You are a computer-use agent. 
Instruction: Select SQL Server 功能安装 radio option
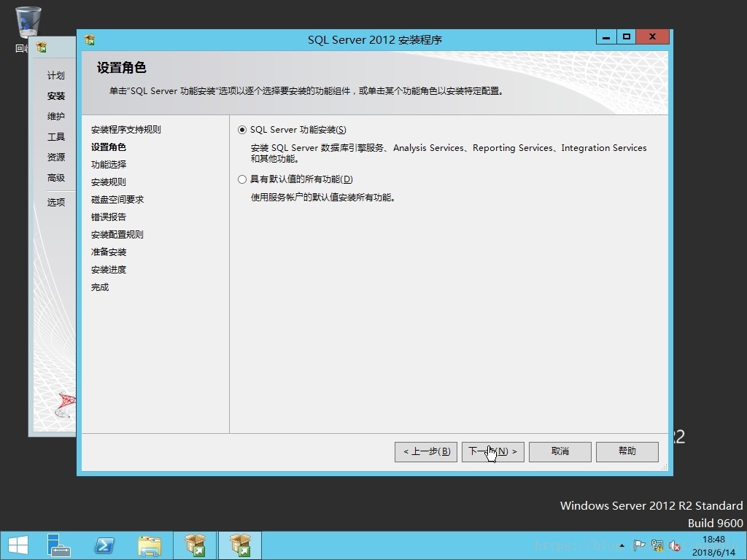click(242, 130)
